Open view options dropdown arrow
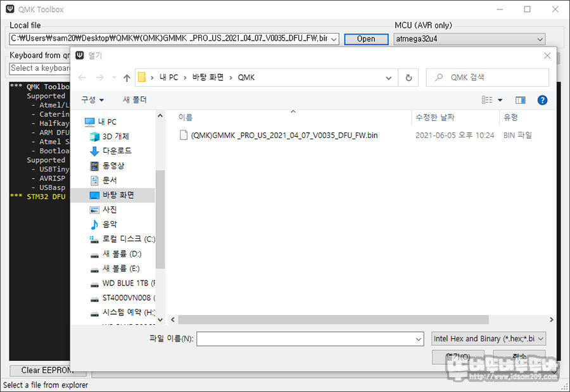The height and width of the screenshot is (392, 570). 500,100
